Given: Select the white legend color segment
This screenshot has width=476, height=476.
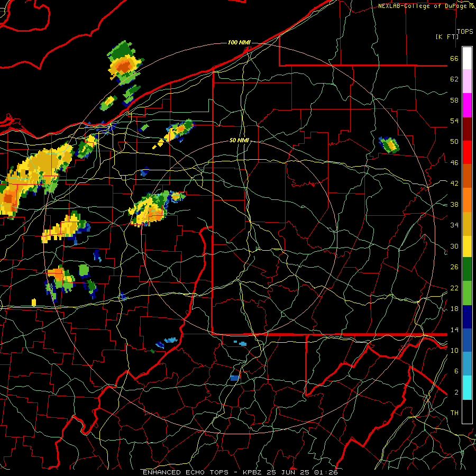Looking at the screenshot, I should 467,58.
